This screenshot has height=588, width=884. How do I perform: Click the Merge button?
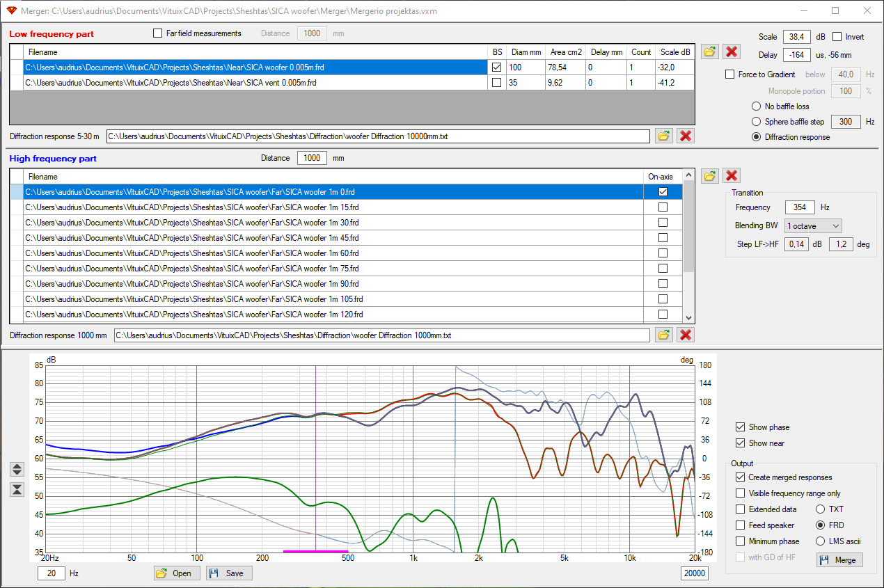click(x=839, y=559)
